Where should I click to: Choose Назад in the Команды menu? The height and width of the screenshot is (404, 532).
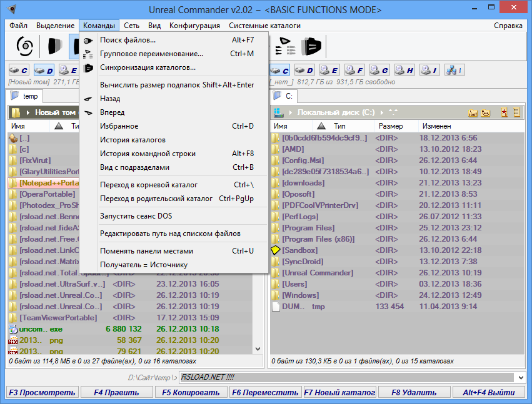[x=174, y=99]
